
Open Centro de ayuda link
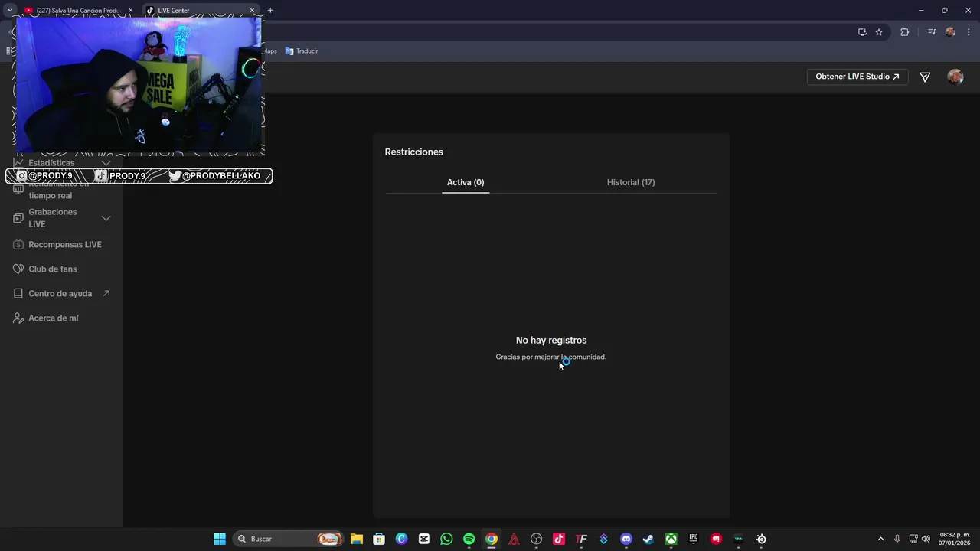click(61, 293)
